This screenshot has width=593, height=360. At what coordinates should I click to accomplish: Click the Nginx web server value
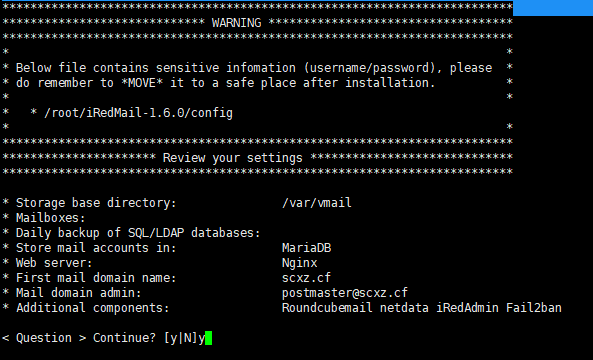[x=300, y=263]
